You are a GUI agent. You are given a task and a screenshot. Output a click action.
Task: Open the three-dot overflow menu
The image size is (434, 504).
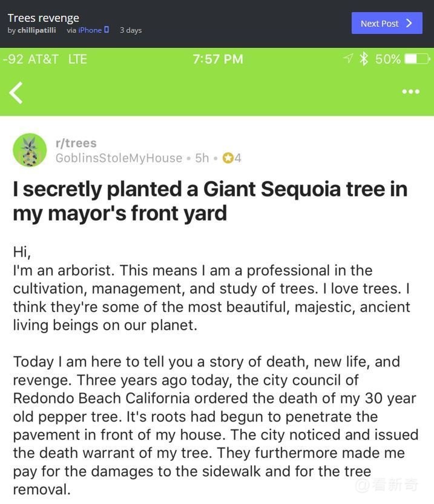click(x=410, y=91)
